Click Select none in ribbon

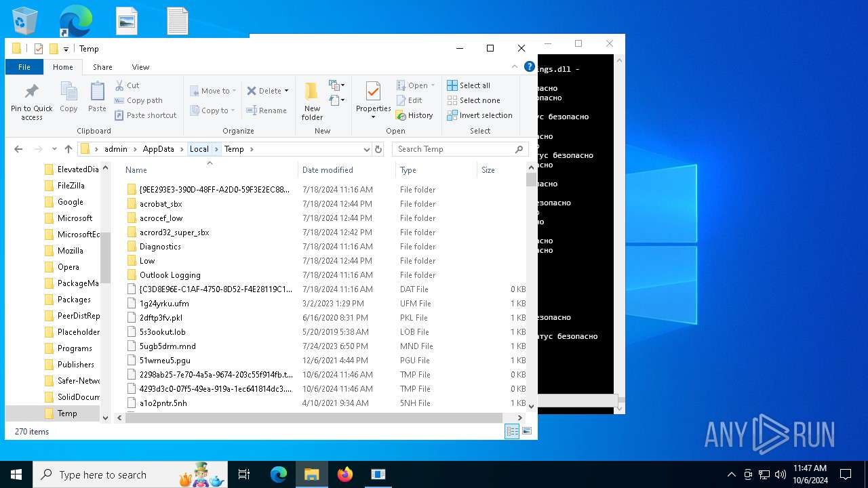tap(473, 100)
